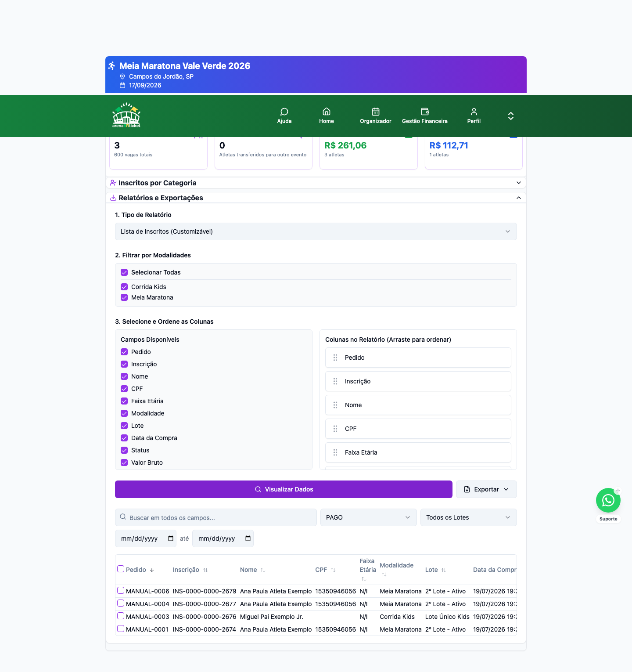Open the Exportar dropdown button
This screenshot has width=632, height=672.
[x=486, y=489]
